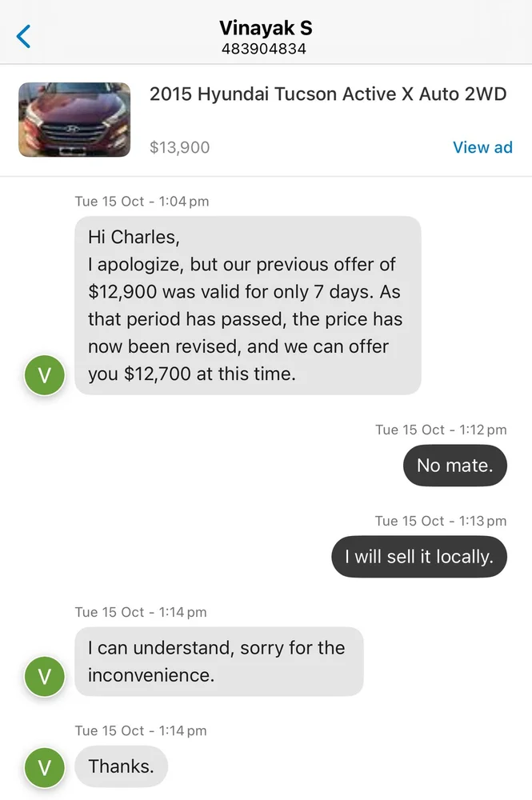Tap the 1:13 pm timestamp
532x800 pixels.
point(441,521)
